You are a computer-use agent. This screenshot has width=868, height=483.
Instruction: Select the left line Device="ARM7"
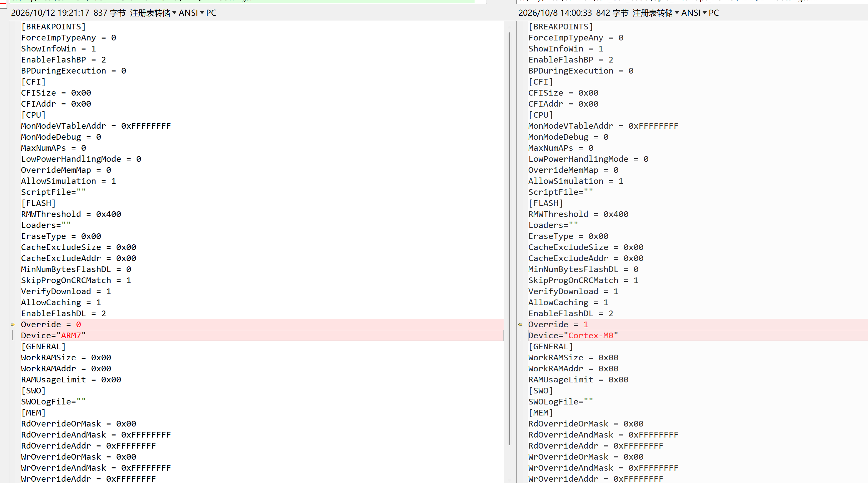point(262,336)
